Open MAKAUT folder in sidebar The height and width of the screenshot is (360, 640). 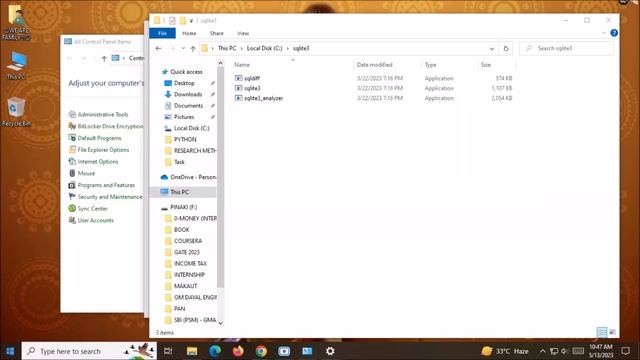click(x=185, y=286)
